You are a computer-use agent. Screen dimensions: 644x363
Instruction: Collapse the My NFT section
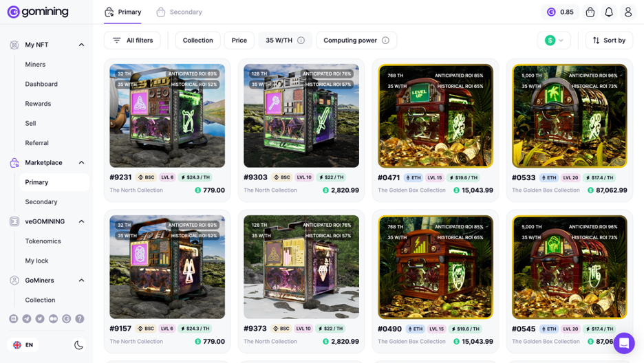point(81,45)
